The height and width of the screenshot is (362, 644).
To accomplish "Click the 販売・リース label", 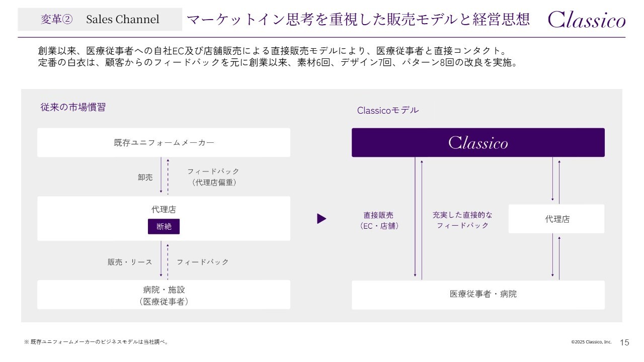I will tap(130, 262).
